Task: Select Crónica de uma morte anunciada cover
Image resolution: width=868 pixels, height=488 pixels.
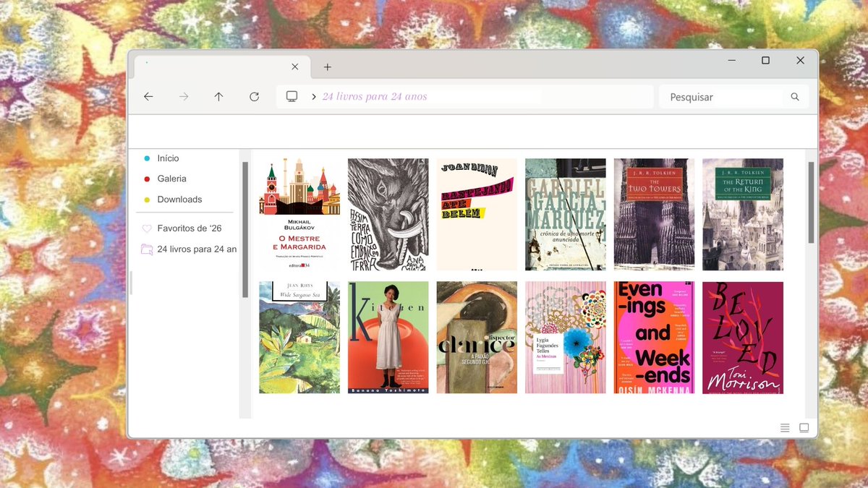Action: point(566,215)
